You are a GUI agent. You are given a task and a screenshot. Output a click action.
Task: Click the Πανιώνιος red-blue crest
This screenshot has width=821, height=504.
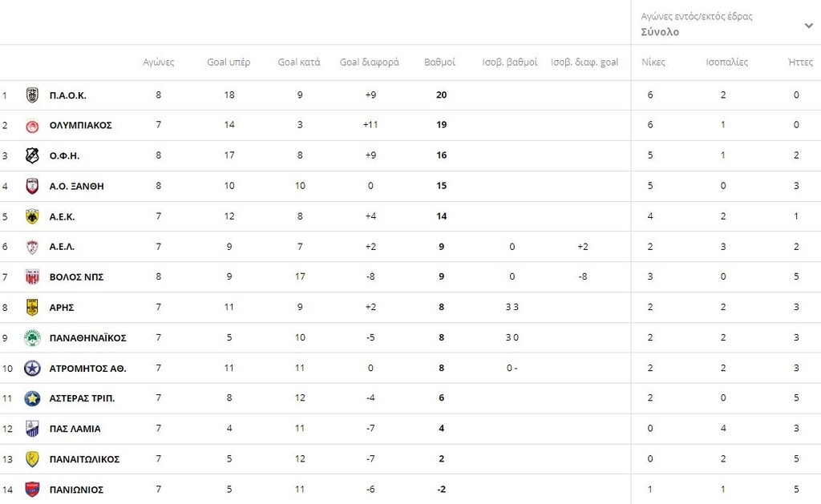click(32, 490)
